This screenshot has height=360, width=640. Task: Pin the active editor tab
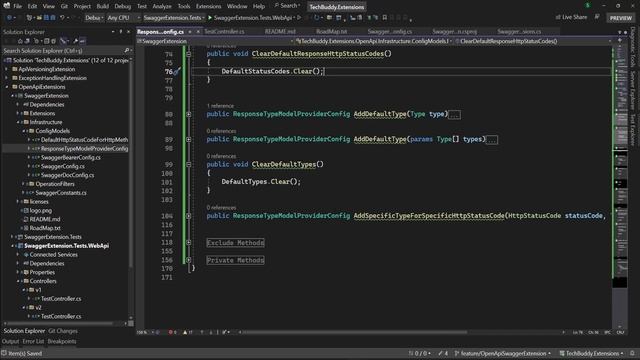[190, 31]
